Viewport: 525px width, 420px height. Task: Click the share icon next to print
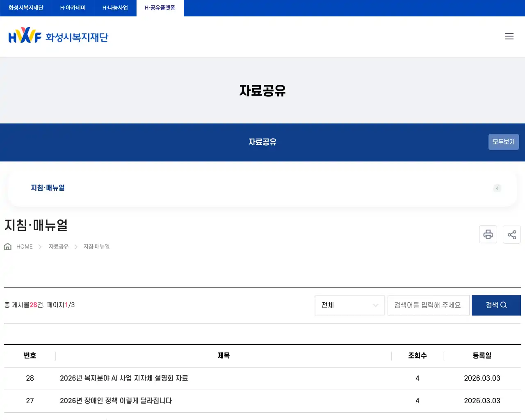click(511, 234)
